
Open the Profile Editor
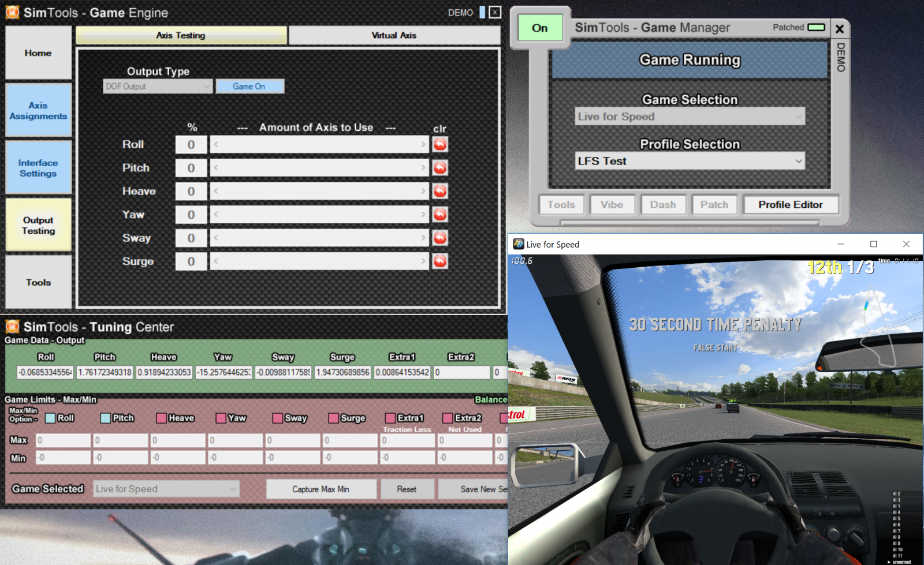coord(791,204)
